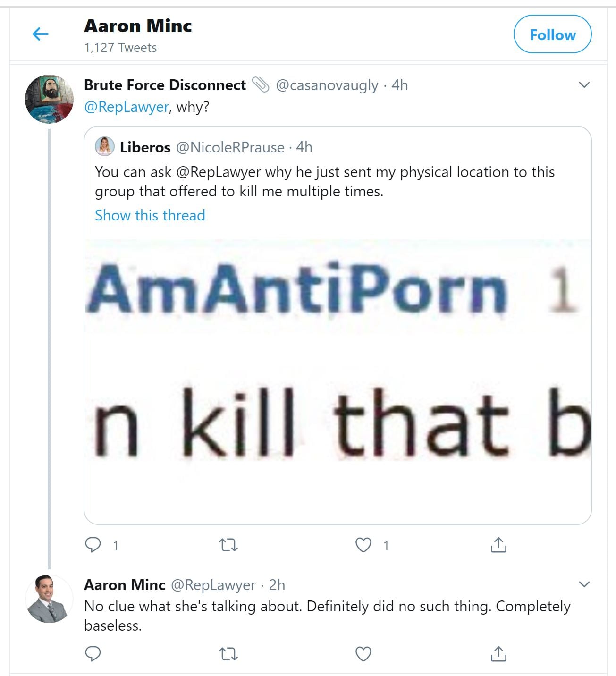The image size is (616, 676).
Task: Reply to Brute Force Disconnect's tweet
Action: pos(93,545)
